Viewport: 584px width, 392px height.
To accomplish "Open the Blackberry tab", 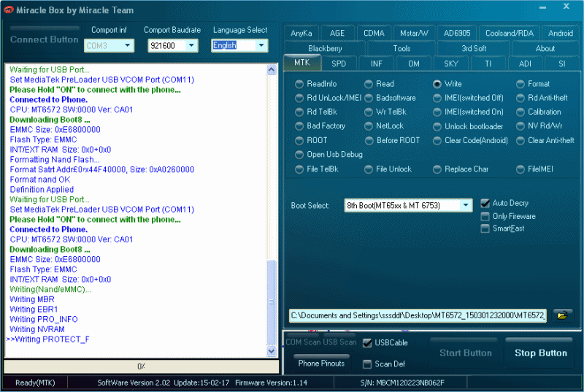I will click(325, 48).
